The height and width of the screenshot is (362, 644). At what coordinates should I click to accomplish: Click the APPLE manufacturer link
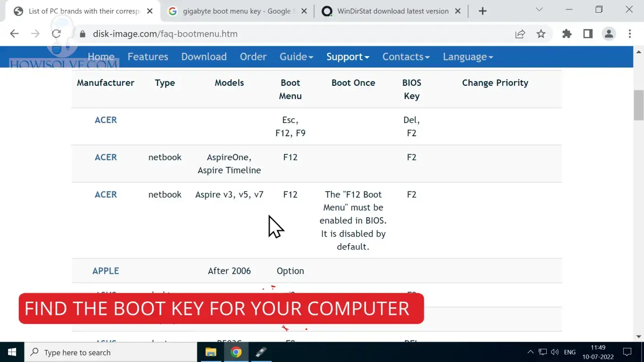pyautogui.click(x=106, y=271)
